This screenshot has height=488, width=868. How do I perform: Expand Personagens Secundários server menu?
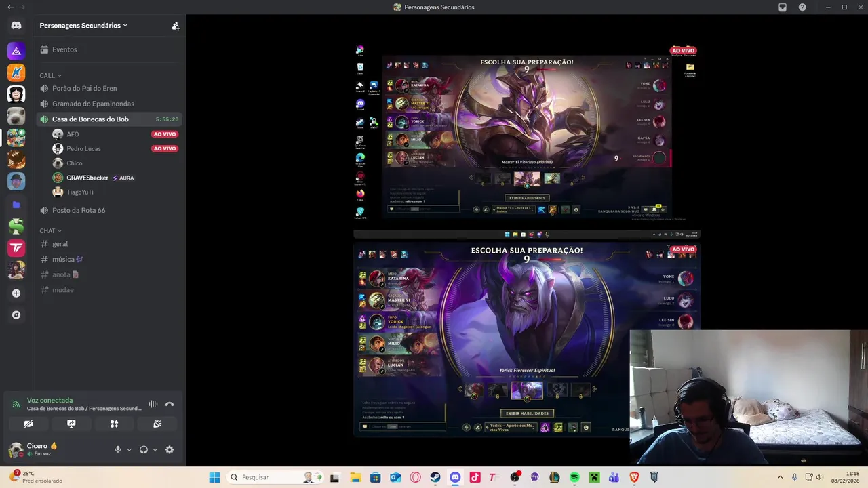[83, 26]
